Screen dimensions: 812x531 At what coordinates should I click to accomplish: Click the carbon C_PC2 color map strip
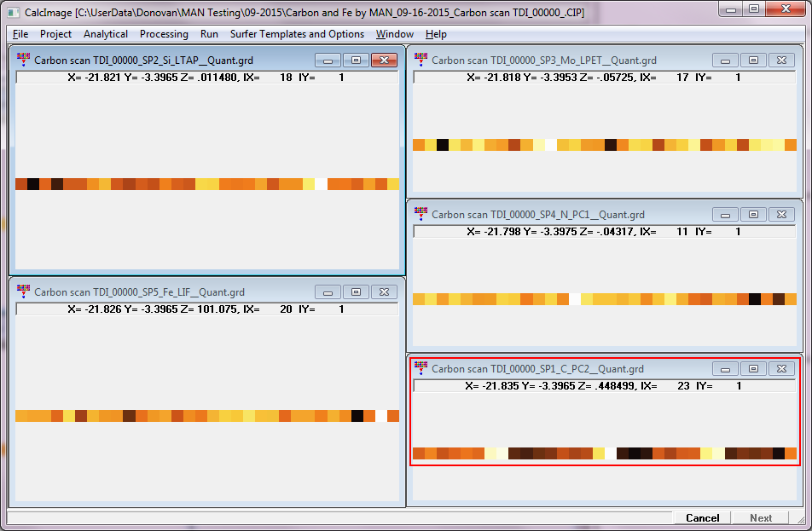coord(604,453)
